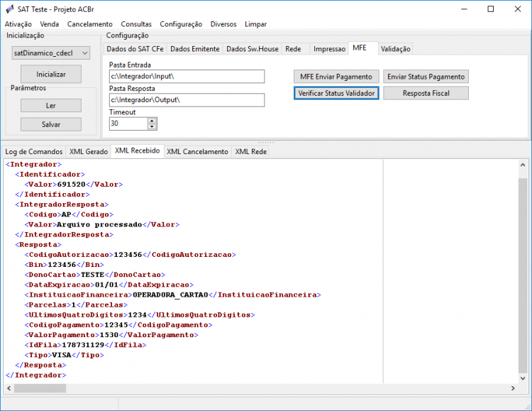This screenshot has height=411, width=532.
Task: Click the opening Integrador tag
Action: pos(33,165)
